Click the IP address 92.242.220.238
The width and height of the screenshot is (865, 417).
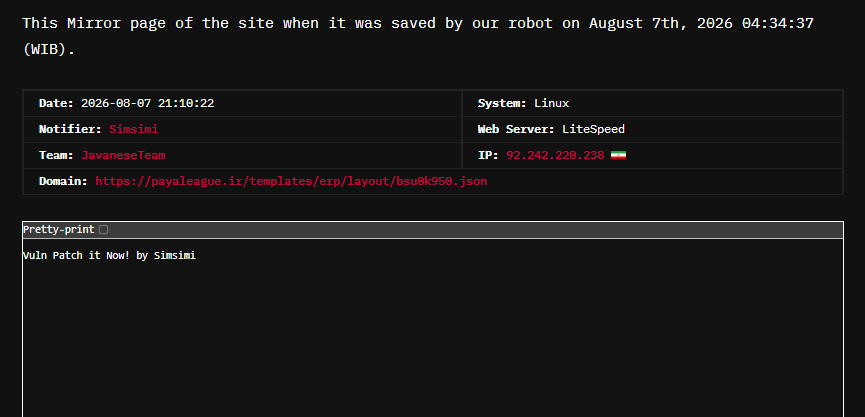click(555, 156)
